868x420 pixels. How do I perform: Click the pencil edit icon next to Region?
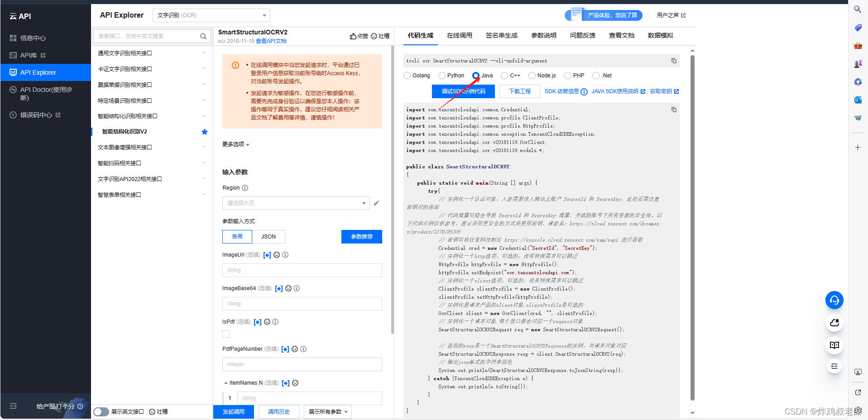coord(376,203)
